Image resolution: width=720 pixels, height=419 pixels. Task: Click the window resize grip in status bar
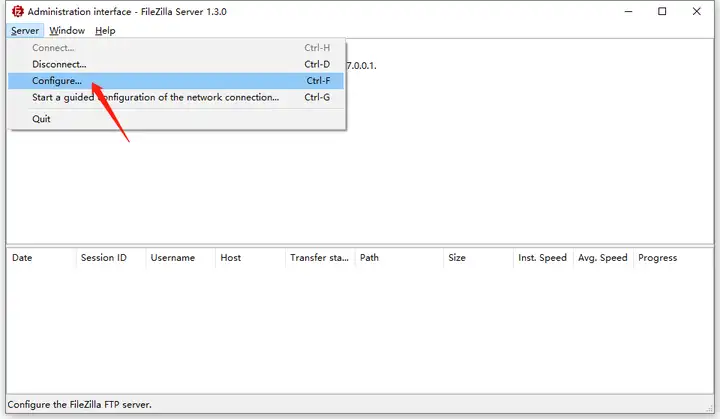click(x=710, y=408)
